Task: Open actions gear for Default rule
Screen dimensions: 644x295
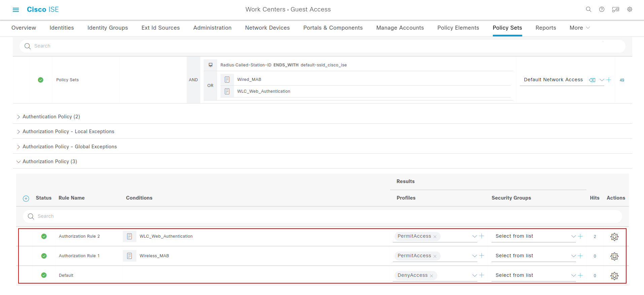Action: click(614, 276)
